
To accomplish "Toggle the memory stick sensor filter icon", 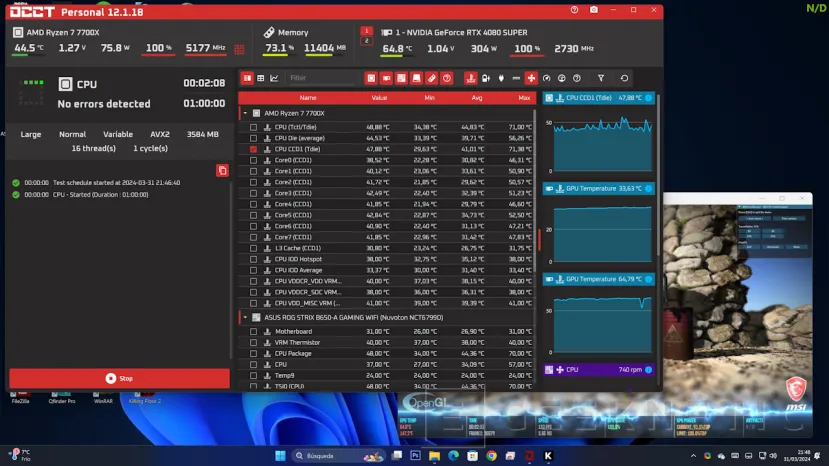I will point(432,78).
